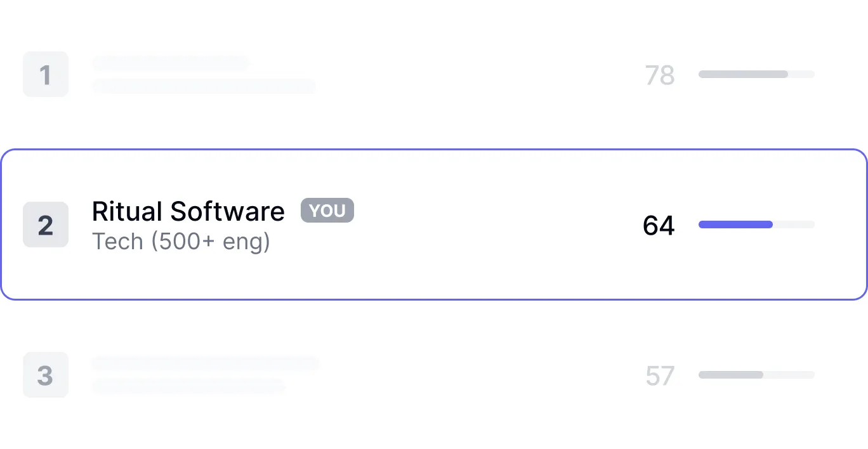Click the unfilled end of the purple bar's track
Screen dimensions: 868x449
794,224
